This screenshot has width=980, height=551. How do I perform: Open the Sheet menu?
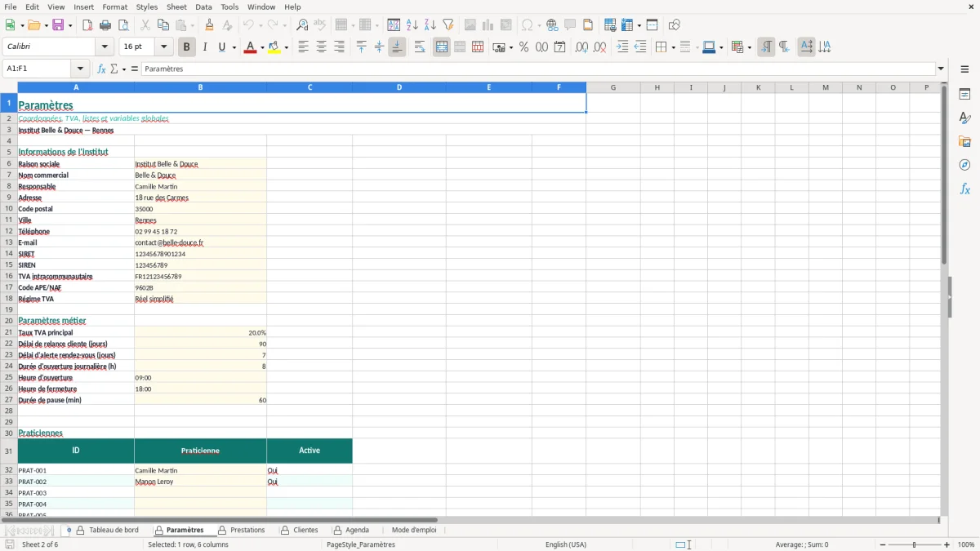[176, 7]
